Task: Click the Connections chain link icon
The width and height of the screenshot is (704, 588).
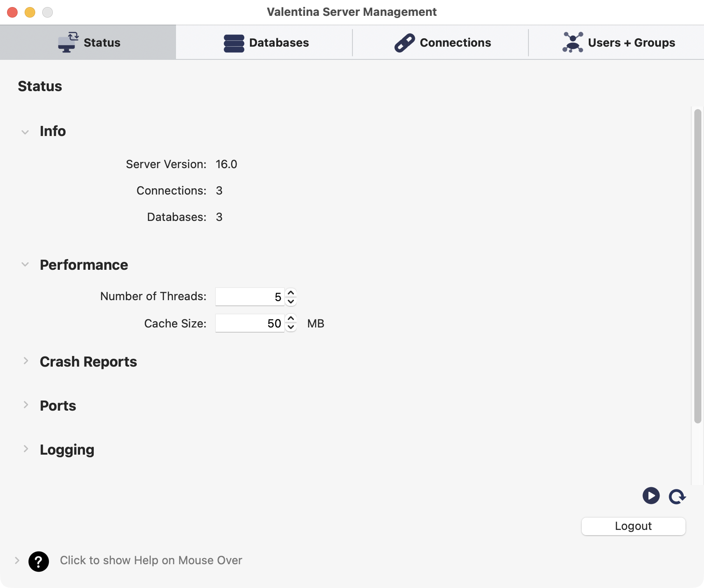Action: (x=404, y=43)
